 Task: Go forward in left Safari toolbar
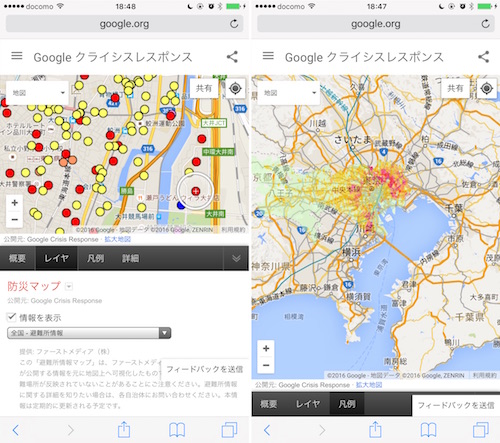[70, 430]
